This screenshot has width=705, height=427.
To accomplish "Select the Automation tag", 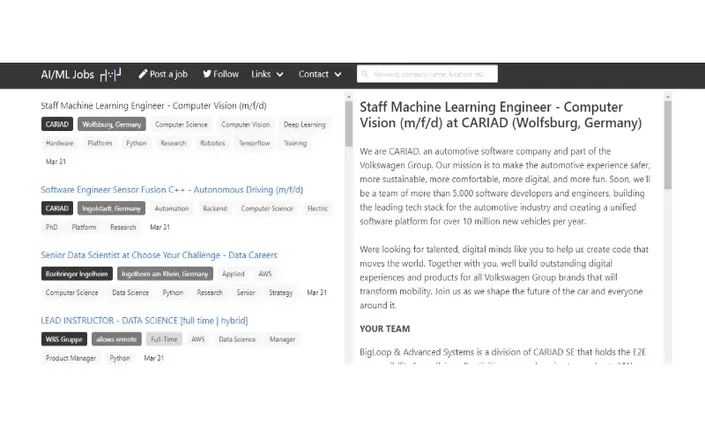I will tap(172, 209).
